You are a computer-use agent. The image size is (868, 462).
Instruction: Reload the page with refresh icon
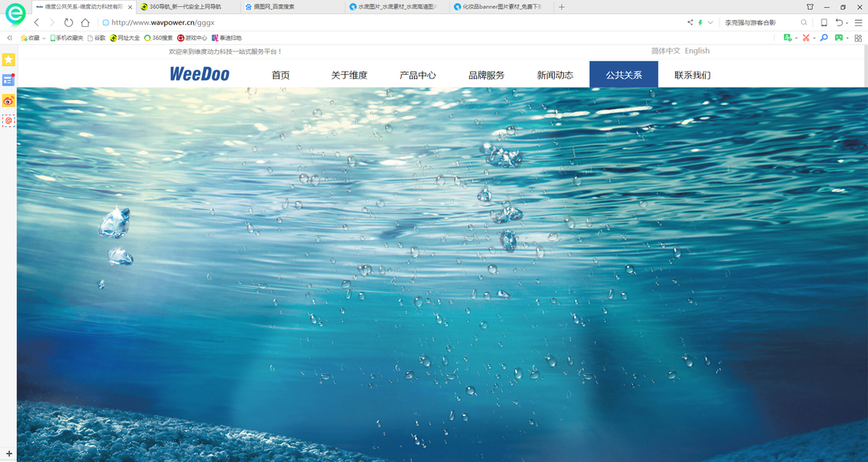68,22
